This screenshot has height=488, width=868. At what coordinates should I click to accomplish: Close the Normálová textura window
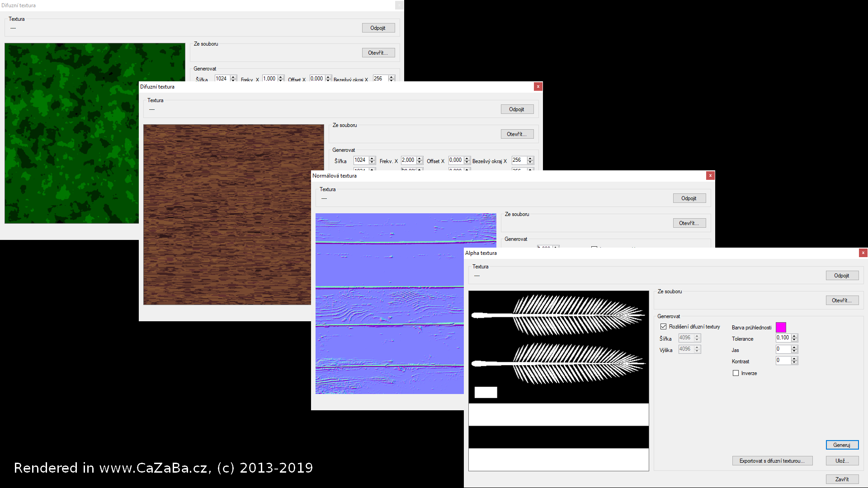[x=710, y=175]
